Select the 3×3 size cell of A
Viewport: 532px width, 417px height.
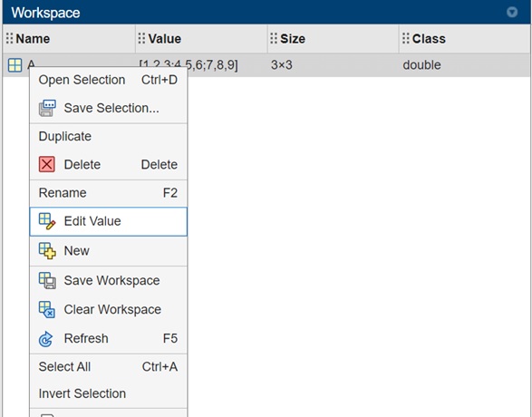point(281,64)
